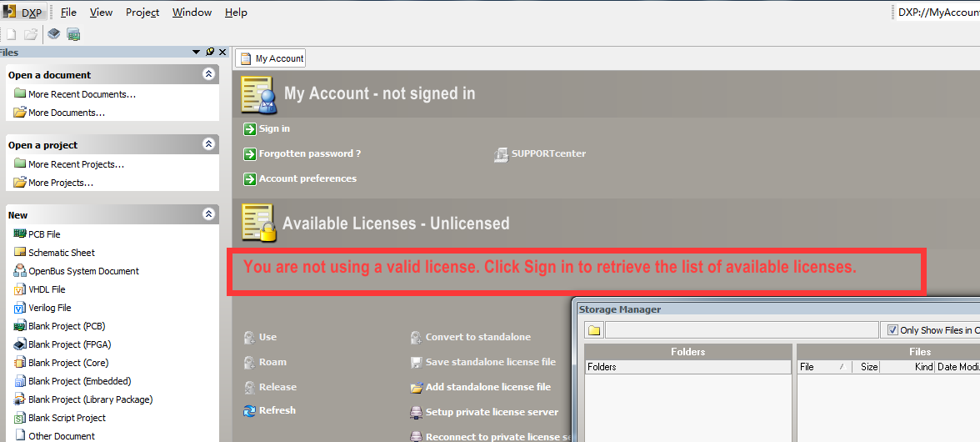Click the Blank Script Project icon
Image resolution: width=980 pixels, height=442 pixels.
tap(19, 418)
